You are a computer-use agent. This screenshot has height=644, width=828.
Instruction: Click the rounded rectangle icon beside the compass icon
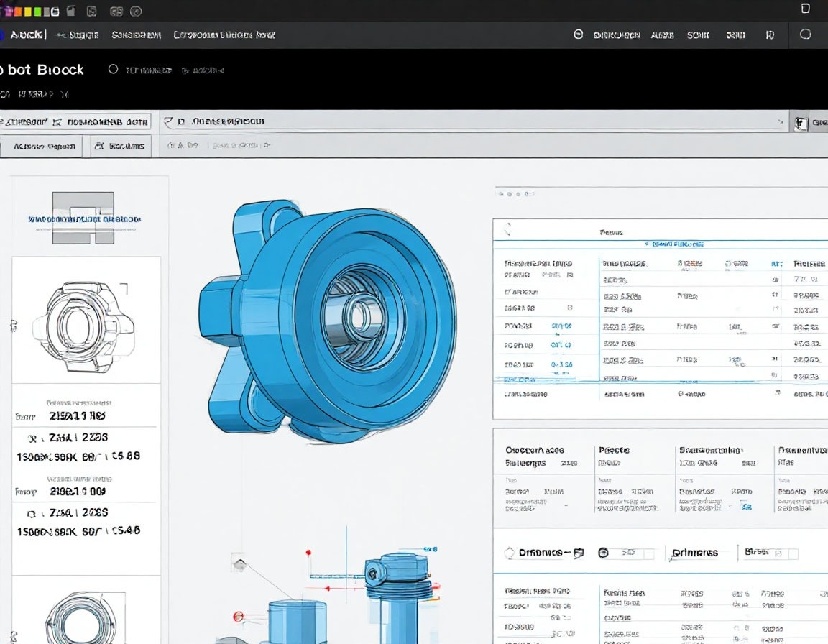pyautogui.click(x=116, y=11)
